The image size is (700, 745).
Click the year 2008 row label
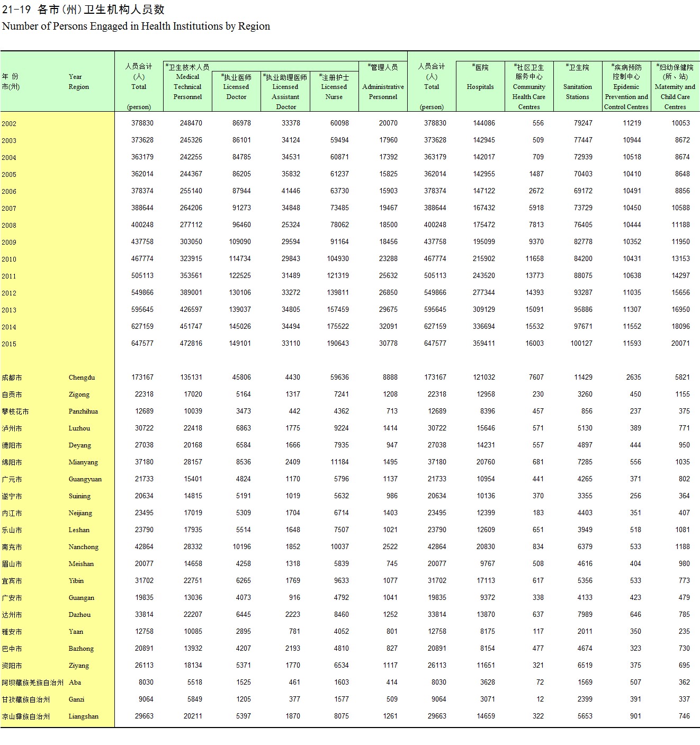9,226
